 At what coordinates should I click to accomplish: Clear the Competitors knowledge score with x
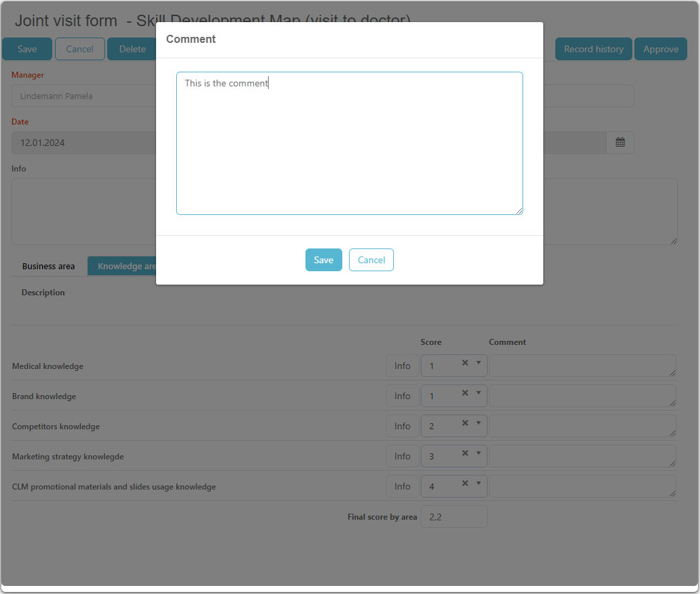click(465, 423)
